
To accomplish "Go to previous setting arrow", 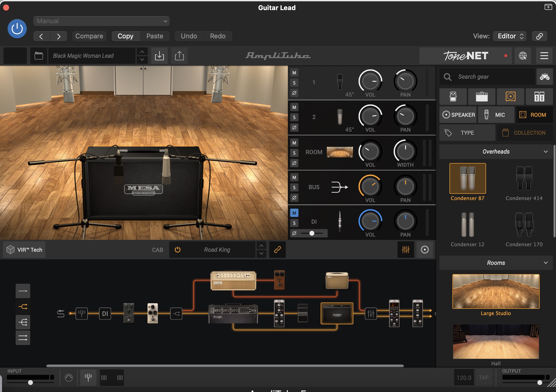I will click(41, 36).
